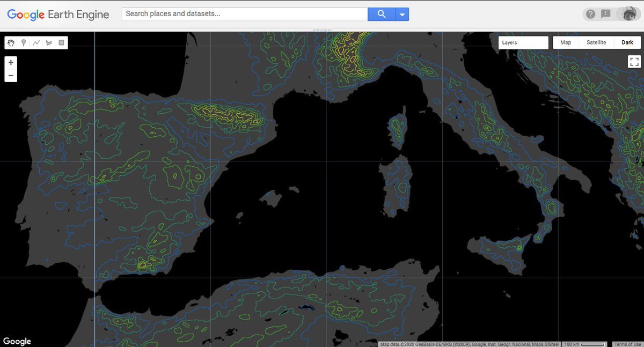Screen dimensions: 644x347
Task: Click the blue search magnifier button
Action: tap(382, 14)
